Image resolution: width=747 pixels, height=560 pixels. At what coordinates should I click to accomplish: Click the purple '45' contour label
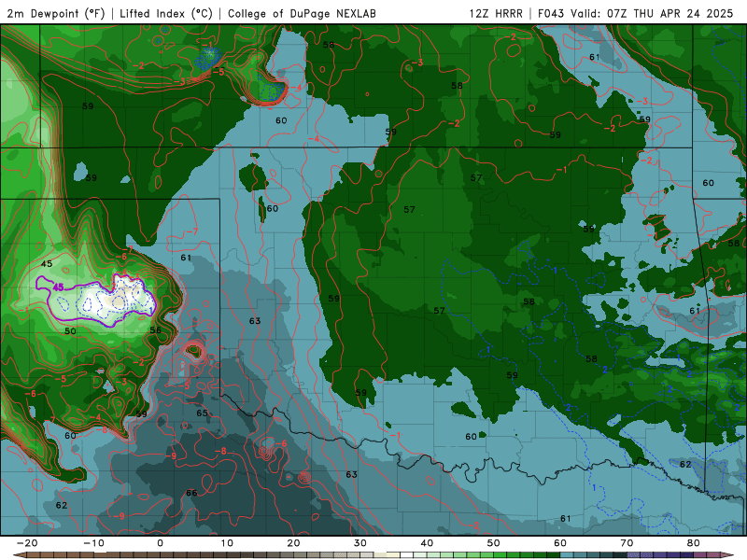point(58,287)
